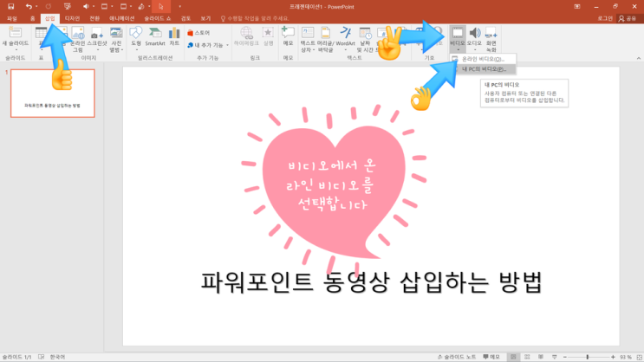Expand the WordArt dropdown arrow
Image resolution: width=644 pixels, height=362 pixels.
(346, 49)
